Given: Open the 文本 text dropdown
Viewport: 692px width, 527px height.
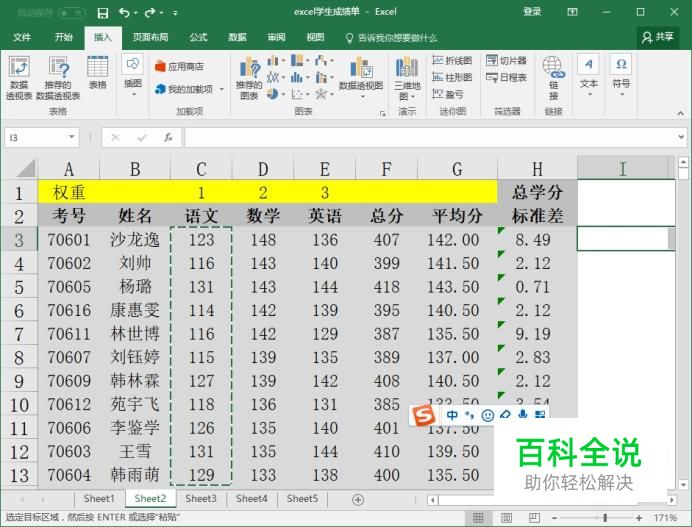Looking at the screenshot, I should tap(589, 76).
